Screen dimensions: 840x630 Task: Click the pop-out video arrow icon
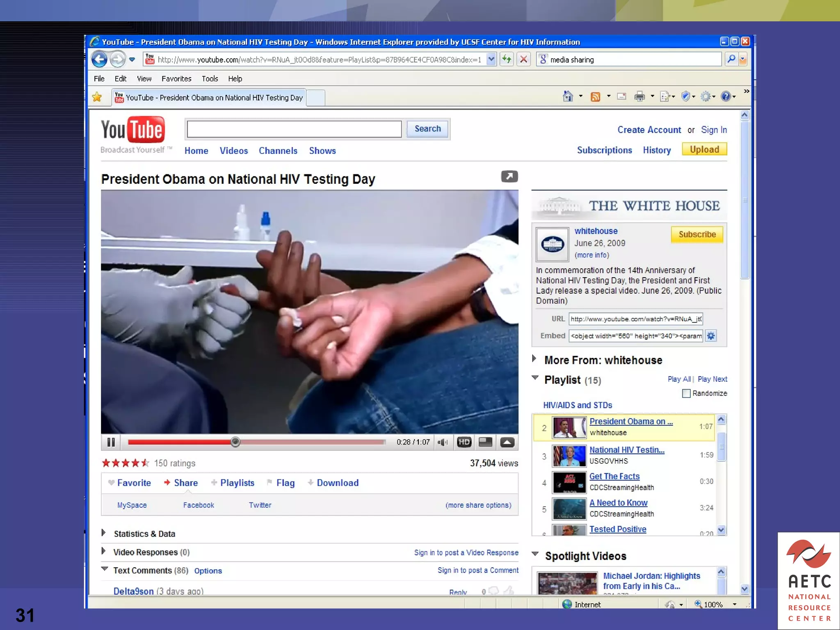(509, 176)
